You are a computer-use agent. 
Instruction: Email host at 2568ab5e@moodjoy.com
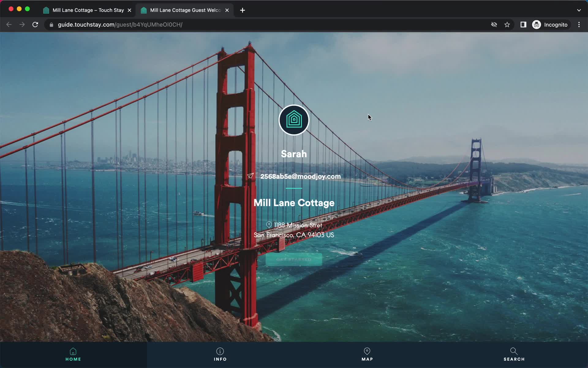coord(300,176)
